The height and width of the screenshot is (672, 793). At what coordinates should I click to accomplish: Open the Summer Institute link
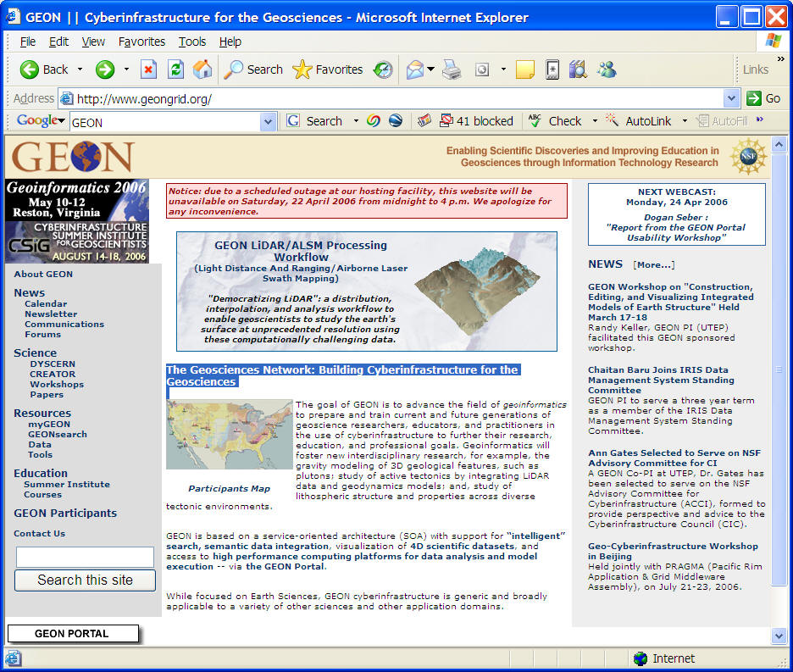[x=67, y=484]
